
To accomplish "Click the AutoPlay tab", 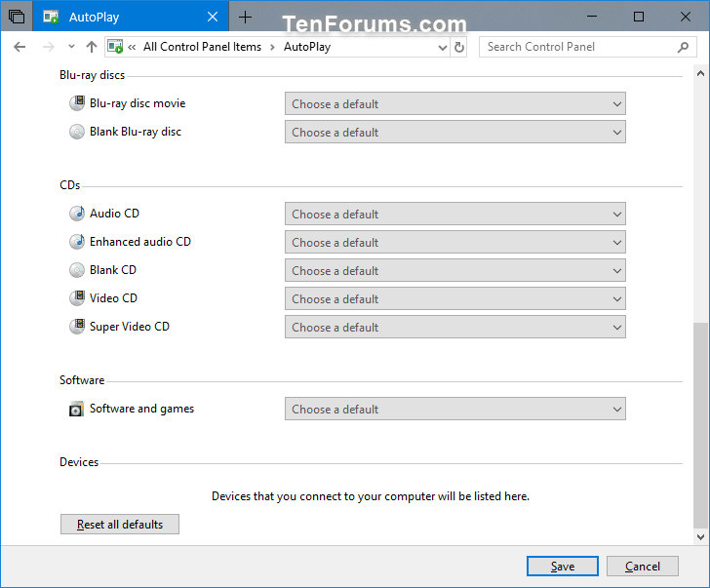I will (x=131, y=17).
